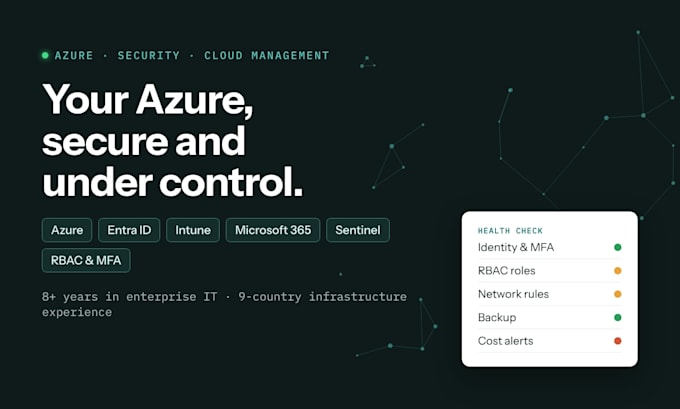Click the HEALTH CHECK heading
Viewport: 680px width, 409px height.
[x=510, y=231]
